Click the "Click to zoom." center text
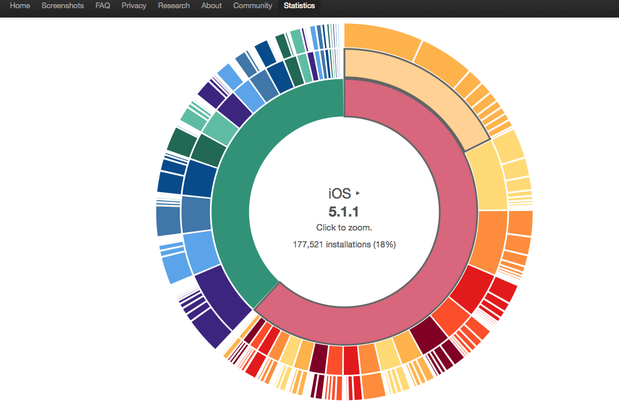 344,228
